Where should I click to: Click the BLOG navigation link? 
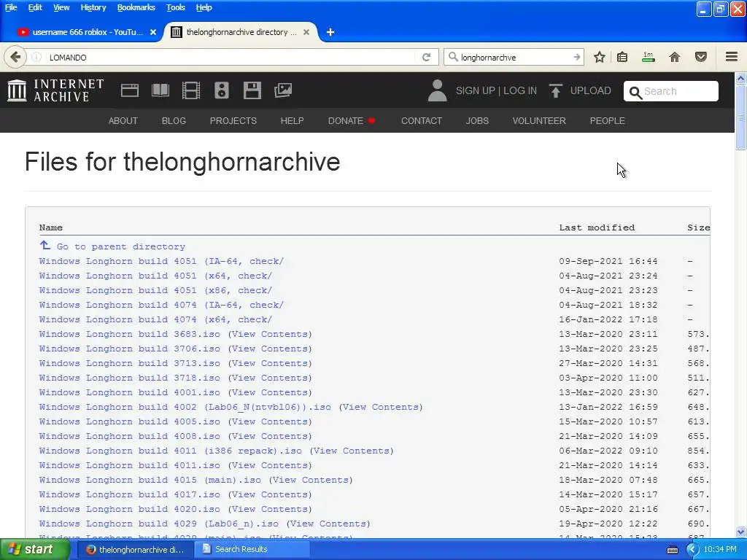174,121
